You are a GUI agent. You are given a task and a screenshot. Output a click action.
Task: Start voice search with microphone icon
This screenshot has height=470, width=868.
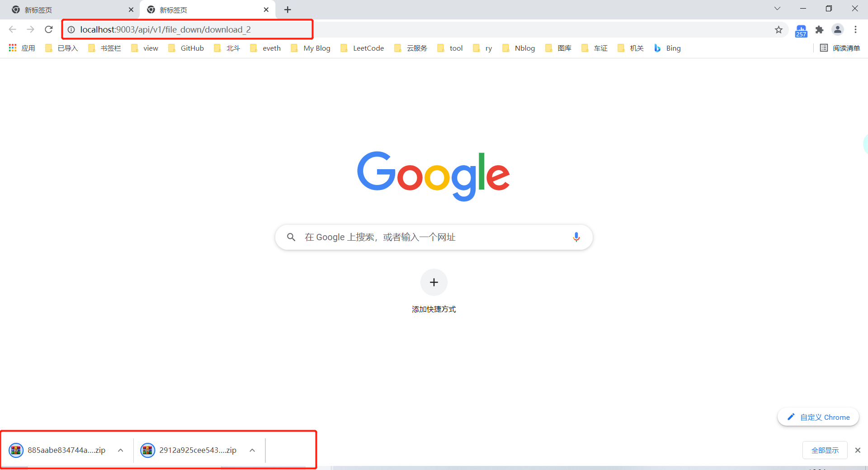[576, 237]
